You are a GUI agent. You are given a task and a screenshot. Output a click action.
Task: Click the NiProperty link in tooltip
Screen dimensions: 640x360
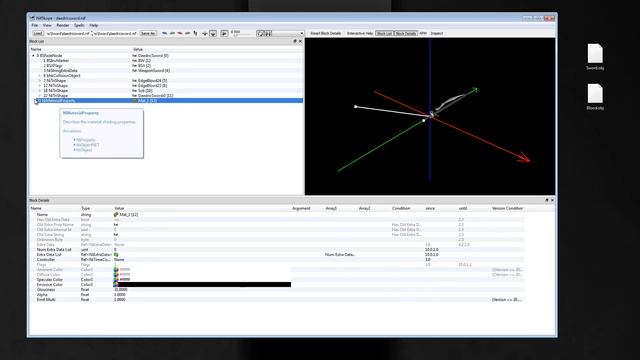pos(86,140)
